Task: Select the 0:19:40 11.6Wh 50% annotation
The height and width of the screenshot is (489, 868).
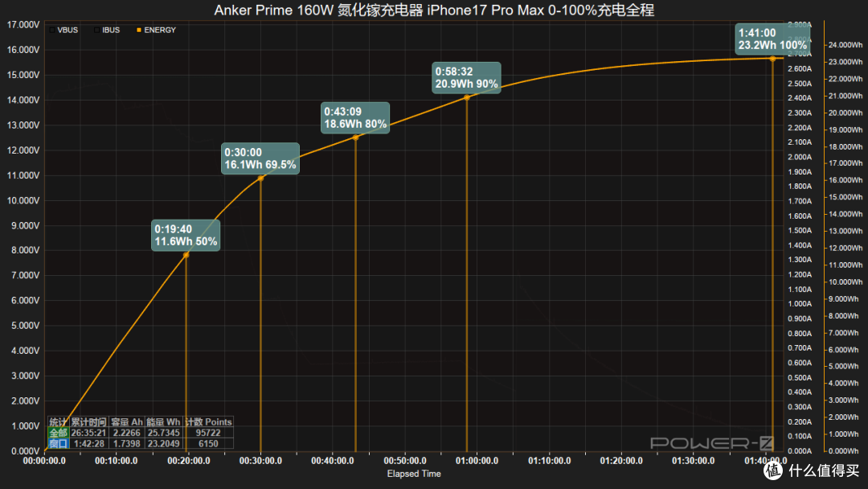Action: (186, 236)
